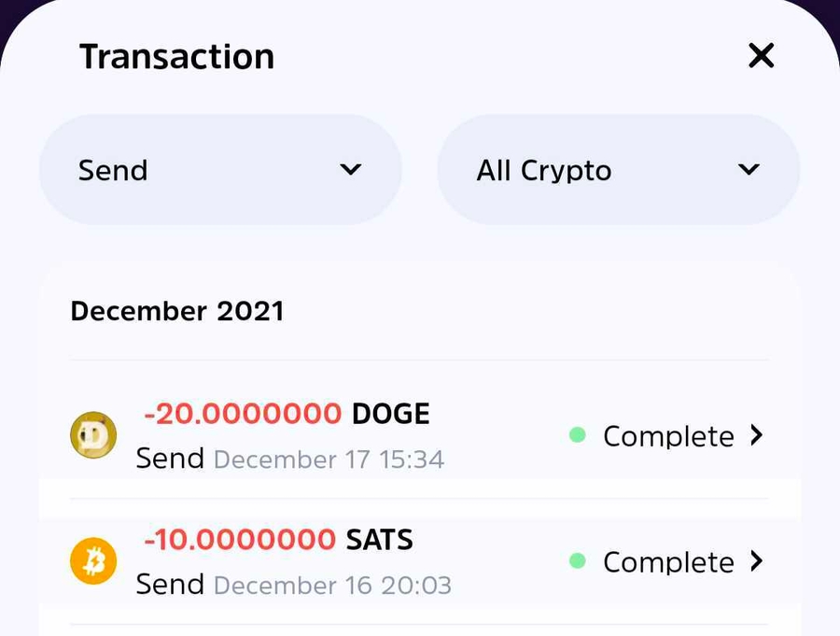Open SATS transaction details arrow
The height and width of the screenshot is (636, 840).
757,561
